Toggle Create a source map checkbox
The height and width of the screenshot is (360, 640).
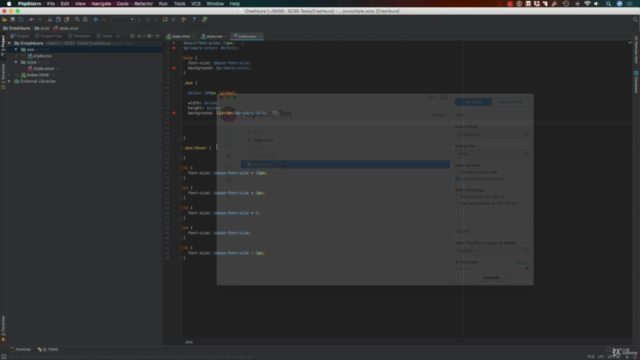(x=458, y=172)
